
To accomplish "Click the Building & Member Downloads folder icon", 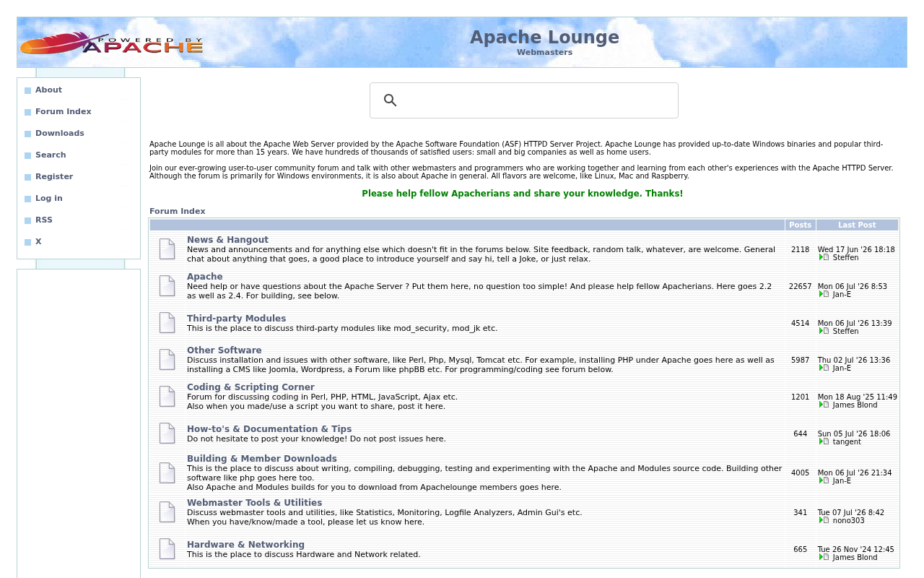I will [167, 473].
